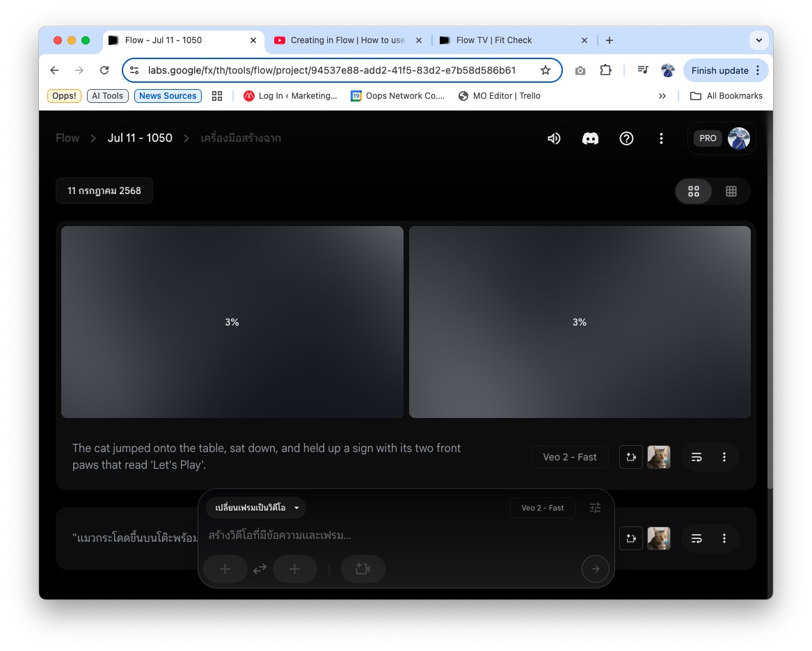Switch to small grid view

[x=731, y=191]
